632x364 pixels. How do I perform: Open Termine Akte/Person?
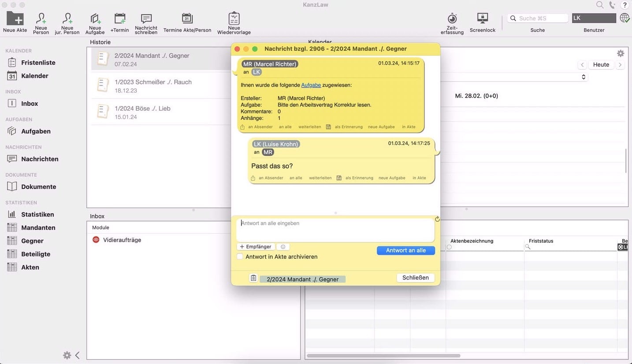pyautogui.click(x=187, y=22)
